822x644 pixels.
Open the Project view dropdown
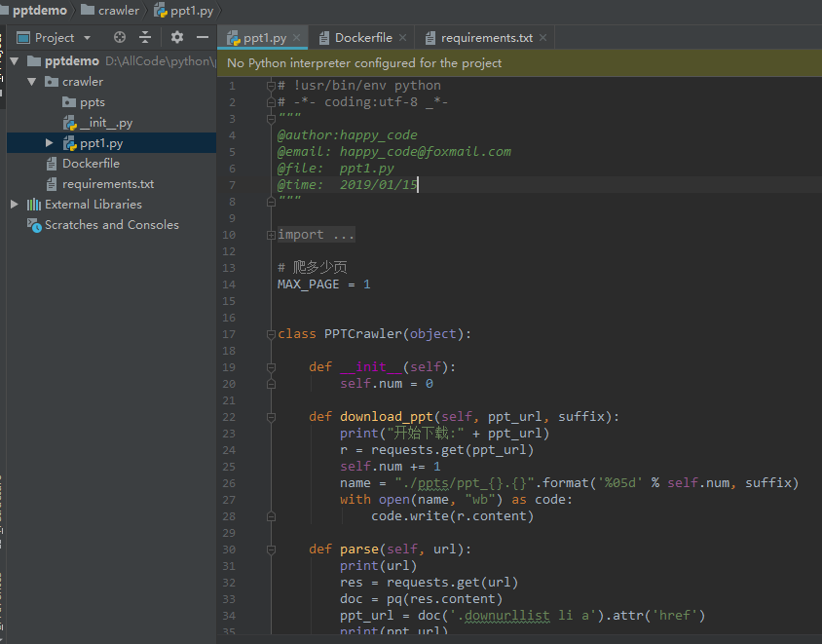tap(87, 38)
